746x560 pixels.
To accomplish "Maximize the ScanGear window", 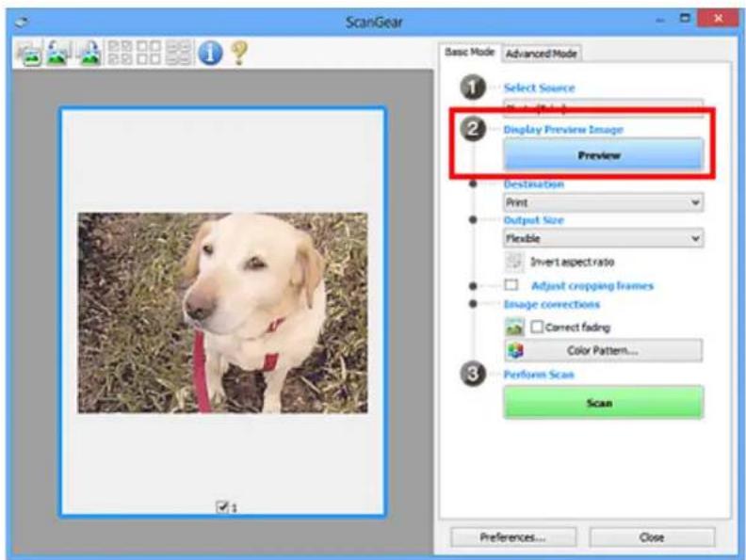I will (x=685, y=19).
